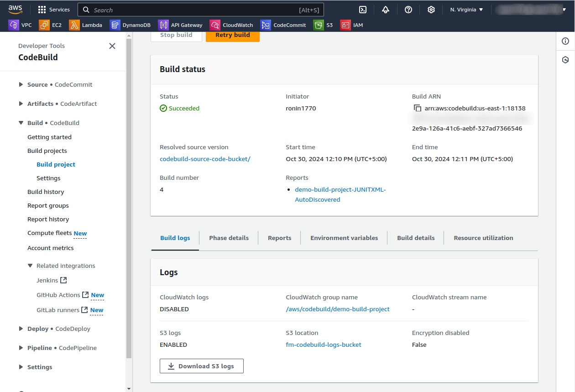Click Download S3 logs button
This screenshot has width=575, height=392.
click(202, 366)
